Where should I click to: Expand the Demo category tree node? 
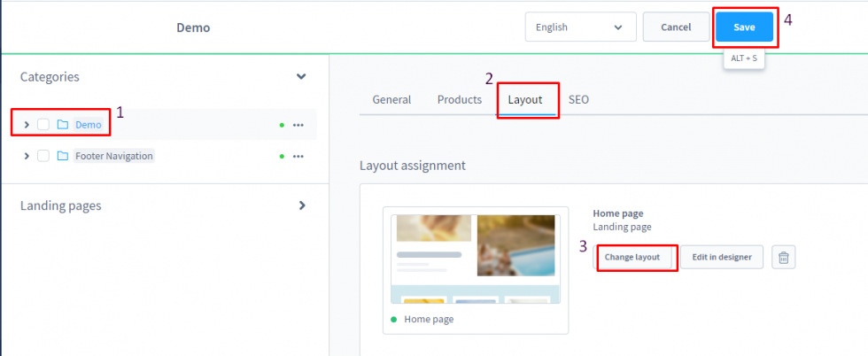click(27, 125)
